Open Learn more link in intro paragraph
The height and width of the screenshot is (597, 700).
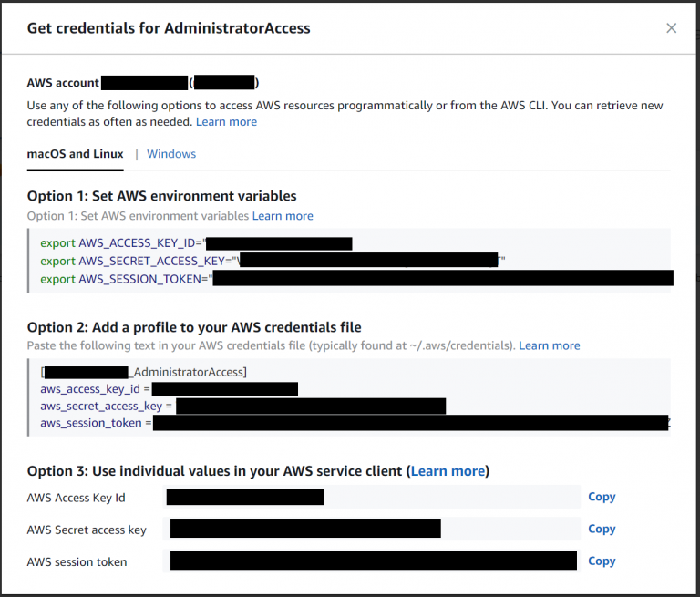[x=226, y=122]
